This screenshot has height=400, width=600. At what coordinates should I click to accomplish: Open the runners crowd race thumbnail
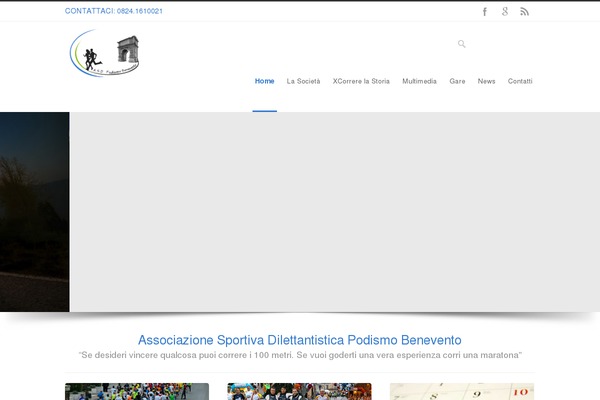click(137, 391)
